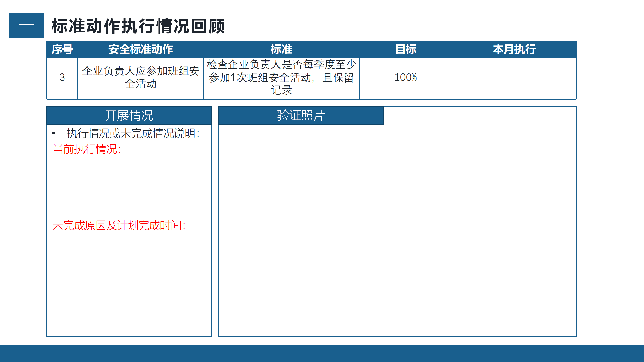Click the red 未完成原因及计划完成时间 label
The image size is (644, 362).
(119, 225)
